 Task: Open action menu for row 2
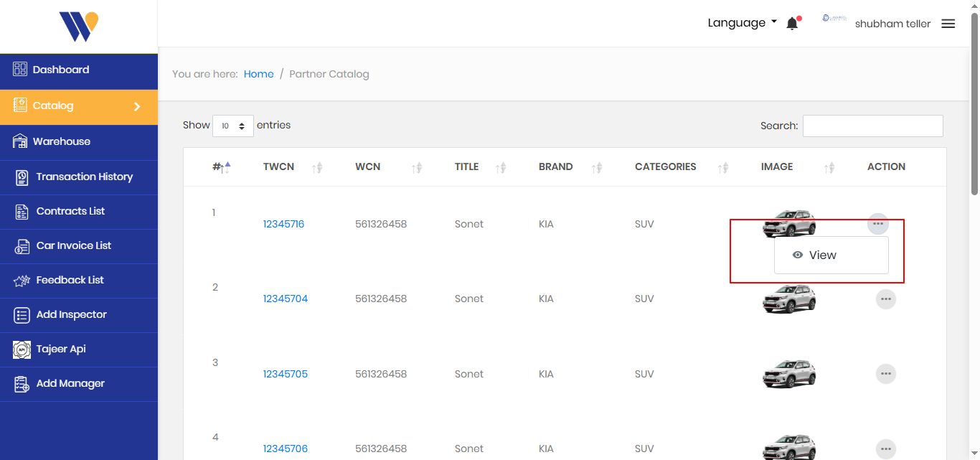(x=885, y=299)
